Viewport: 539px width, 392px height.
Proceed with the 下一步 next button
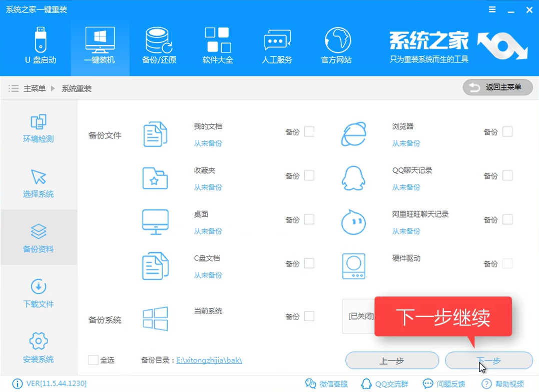489,360
